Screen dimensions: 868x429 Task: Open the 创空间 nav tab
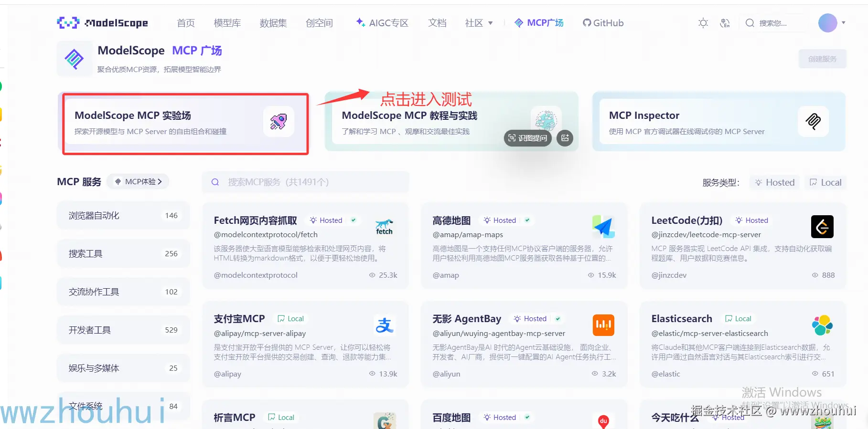319,23
